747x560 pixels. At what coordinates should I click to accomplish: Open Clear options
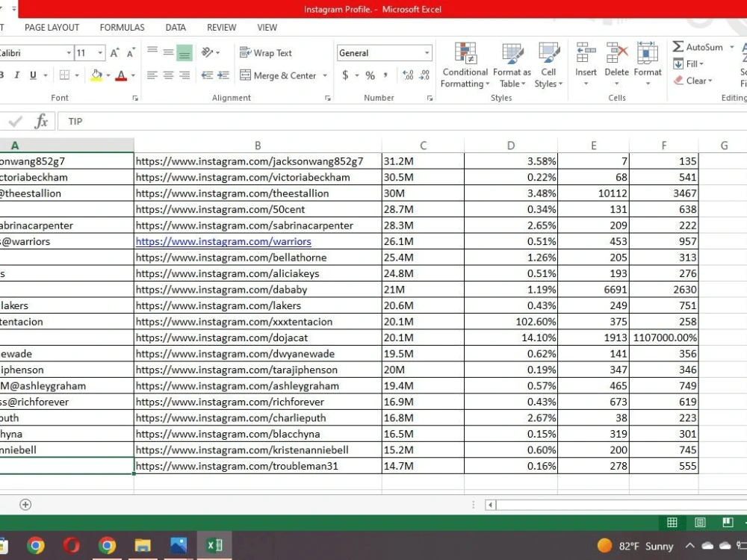[693, 81]
